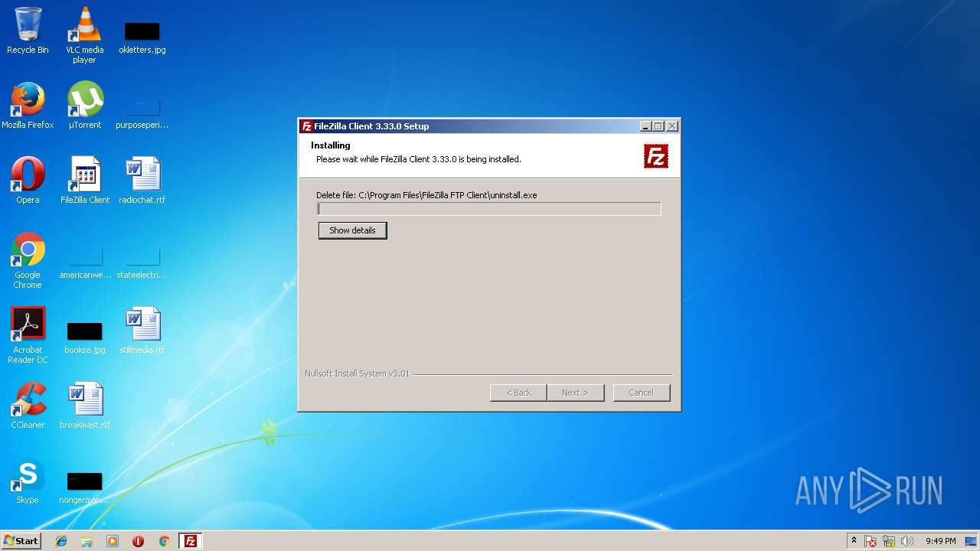This screenshot has width=980, height=551.
Task: Launch Google Chrome desktop shortcut
Action: click(x=28, y=260)
